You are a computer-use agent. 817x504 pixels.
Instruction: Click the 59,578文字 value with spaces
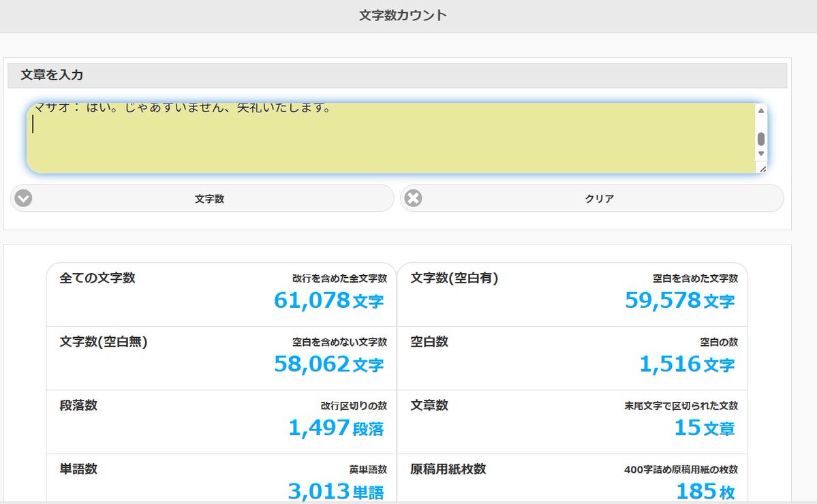pyautogui.click(x=680, y=300)
